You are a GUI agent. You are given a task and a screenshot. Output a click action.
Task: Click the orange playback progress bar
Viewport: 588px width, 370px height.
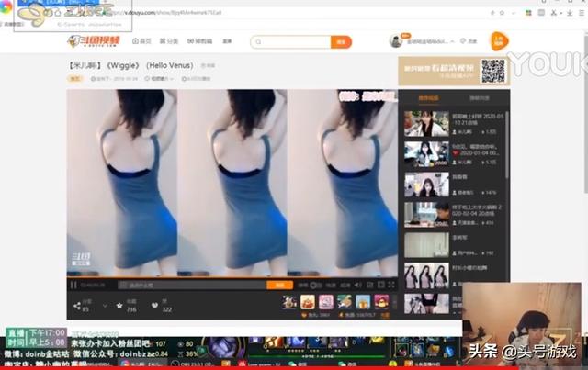pos(232,278)
